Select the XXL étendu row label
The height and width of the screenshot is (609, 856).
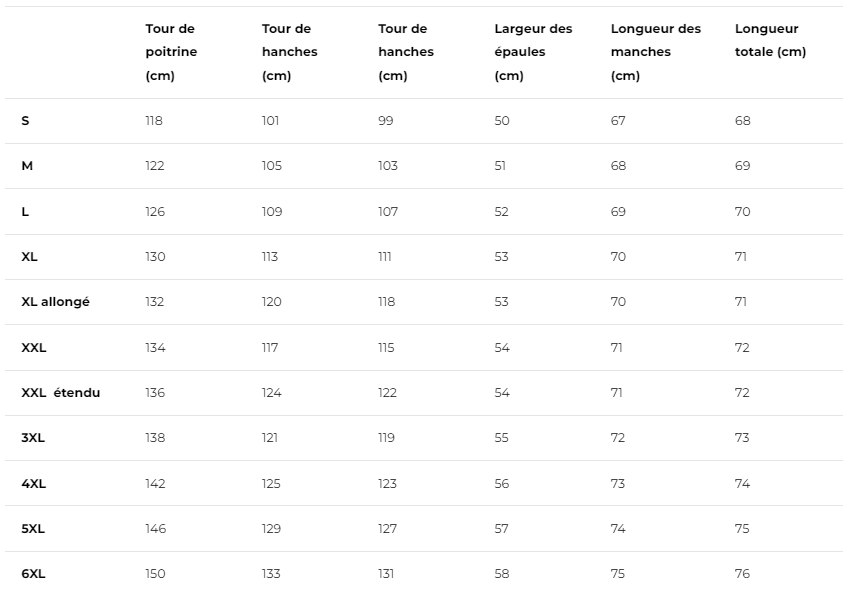coord(61,393)
